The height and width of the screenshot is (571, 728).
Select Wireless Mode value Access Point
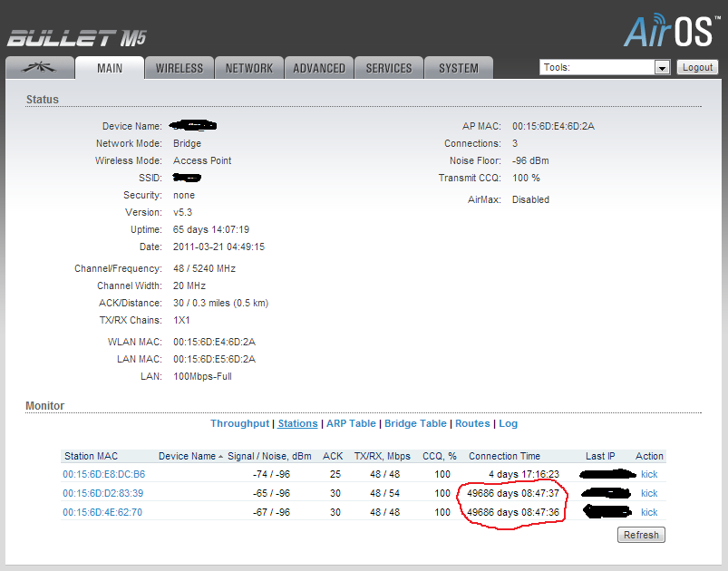tap(202, 160)
